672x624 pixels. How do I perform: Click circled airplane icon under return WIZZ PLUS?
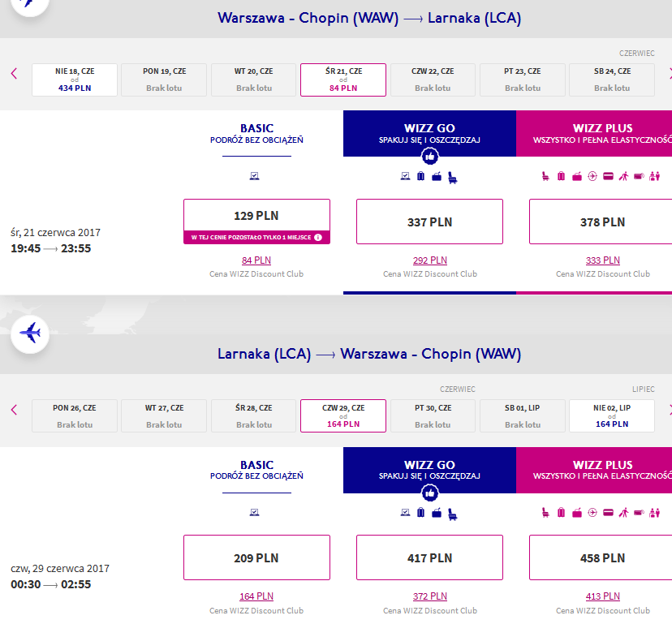coord(592,513)
